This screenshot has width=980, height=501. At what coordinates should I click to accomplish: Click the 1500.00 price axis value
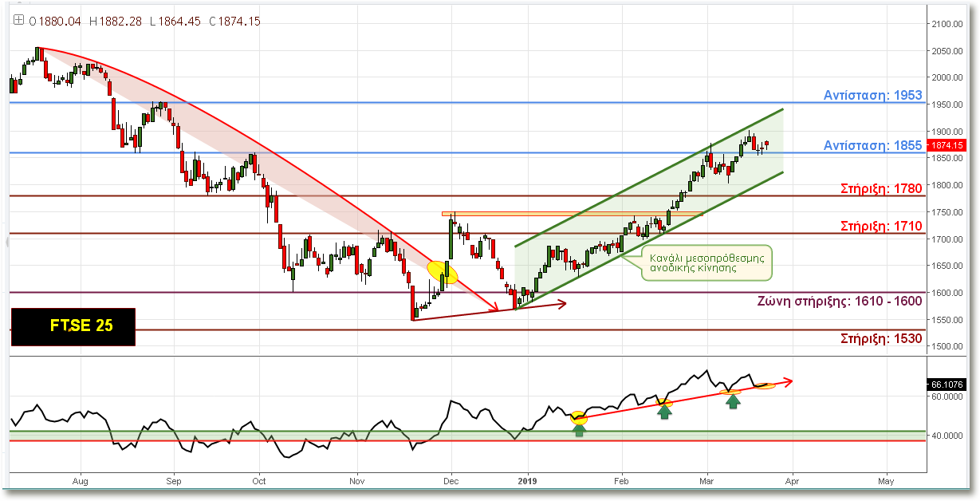pyautogui.click(x=948, y=347)
